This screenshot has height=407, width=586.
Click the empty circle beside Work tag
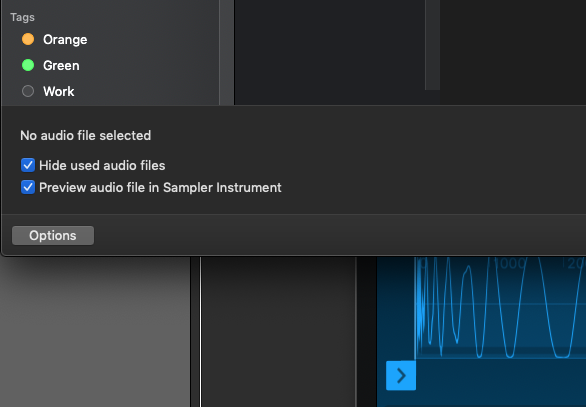(28, 91)
